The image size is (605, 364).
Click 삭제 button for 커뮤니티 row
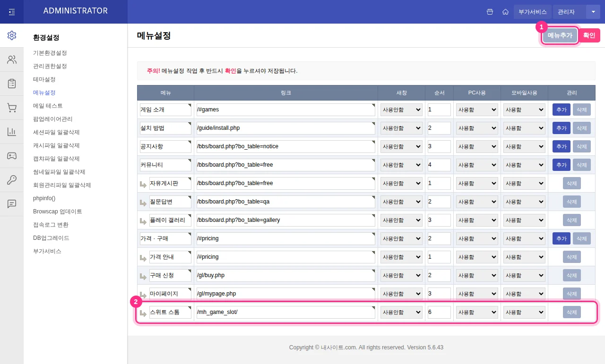coord(582,165)
